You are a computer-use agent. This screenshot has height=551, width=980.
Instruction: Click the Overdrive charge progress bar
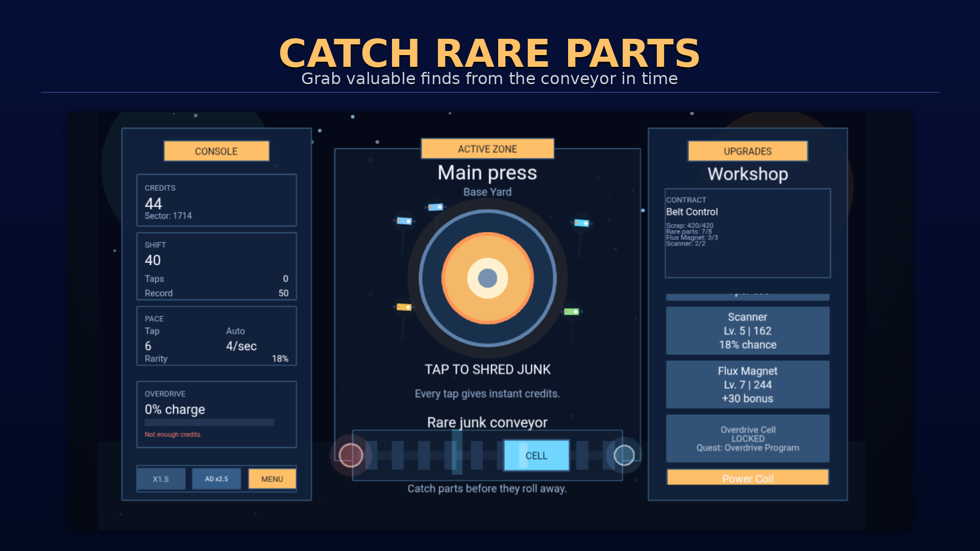tap(209, 422)
